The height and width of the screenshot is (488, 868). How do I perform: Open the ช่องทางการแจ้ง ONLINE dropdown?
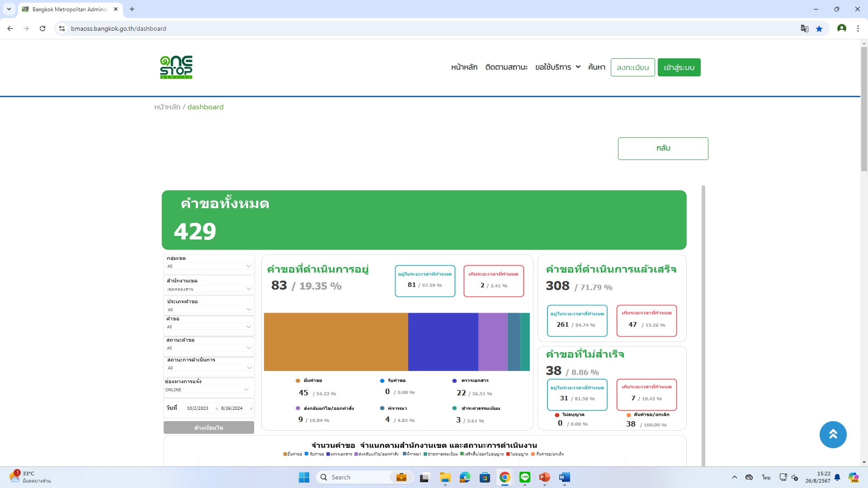click(x=207, y=389)
